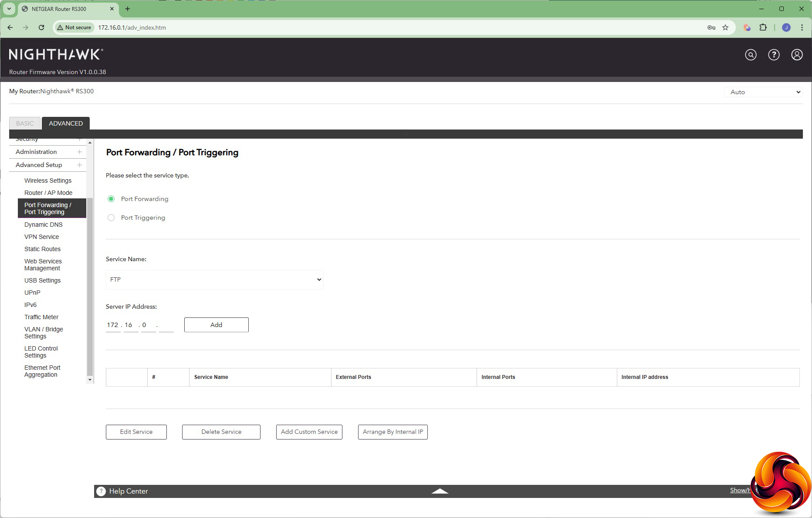Screen dimensions: 812x518
Task: Expand the Help Center panel arrow
Action: (x=440, y=491)
